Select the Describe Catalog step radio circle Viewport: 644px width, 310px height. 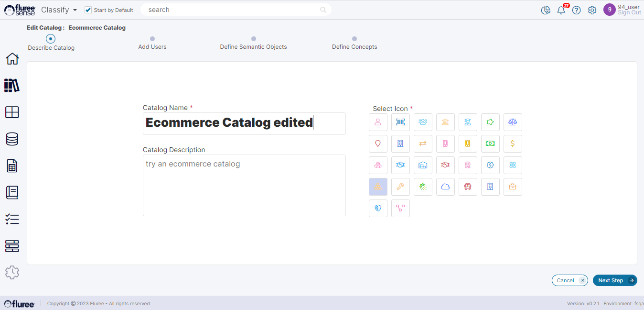(51, 39)
